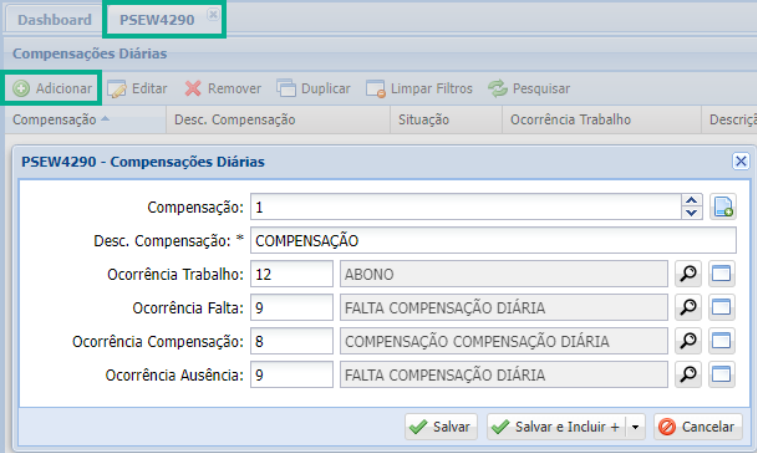Click Limpar Filtros in the toolbar
The width and height of the screenshot is (757, 453).
419,89
